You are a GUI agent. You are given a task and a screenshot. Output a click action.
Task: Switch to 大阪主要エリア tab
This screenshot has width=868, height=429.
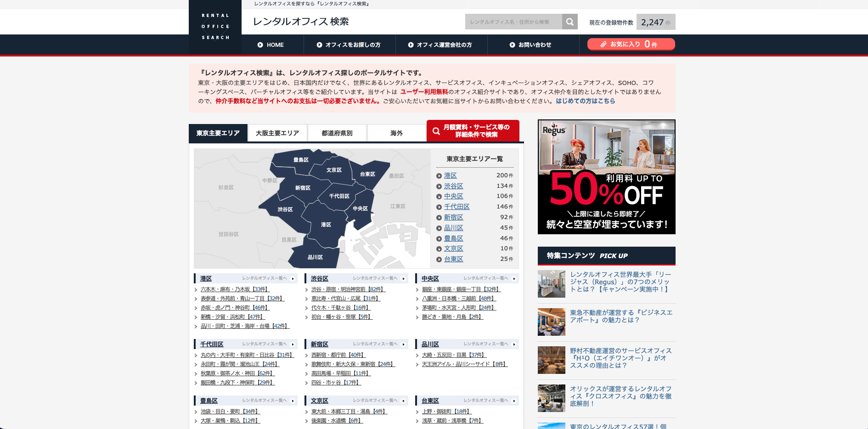tap(277, 133)
